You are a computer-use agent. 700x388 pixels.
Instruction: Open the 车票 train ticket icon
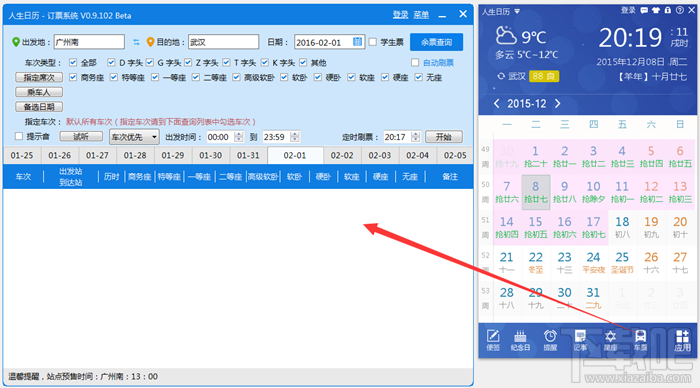point(640,340)
